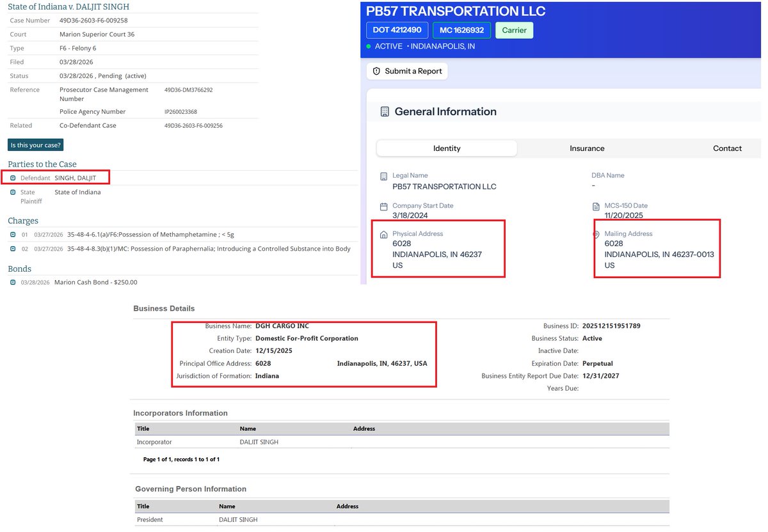Click the Jurisdiction of Formation value Indiana
The image size is (768, 532).
point(267,376)
